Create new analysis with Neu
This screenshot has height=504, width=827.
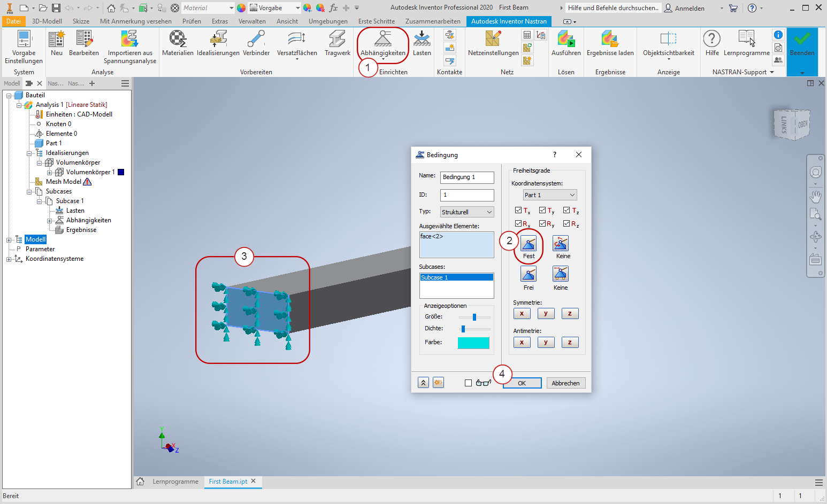(x=57, y=43)
